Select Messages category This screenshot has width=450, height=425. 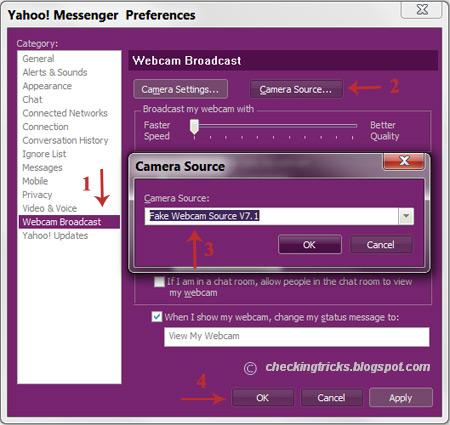click(x=42, y=167)
